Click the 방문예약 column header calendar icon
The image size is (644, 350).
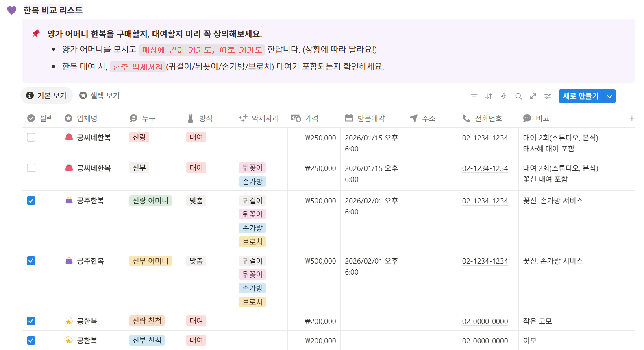tap(349, 118)
